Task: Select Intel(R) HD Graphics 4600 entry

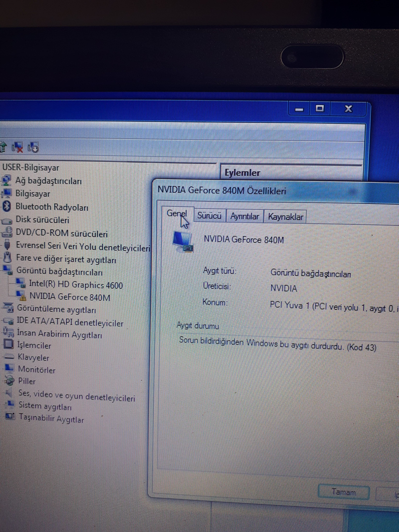Action: click(x=76, y=285)
